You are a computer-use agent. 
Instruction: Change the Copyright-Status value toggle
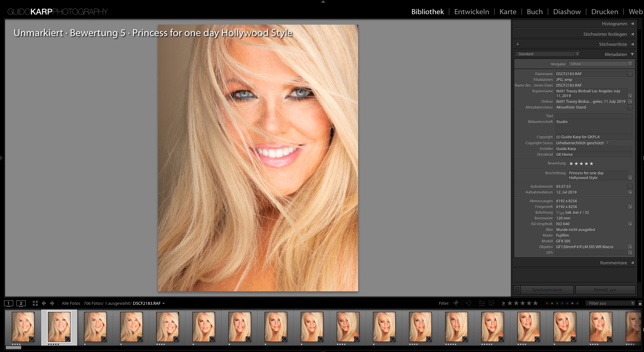click(x=607, y=143)
